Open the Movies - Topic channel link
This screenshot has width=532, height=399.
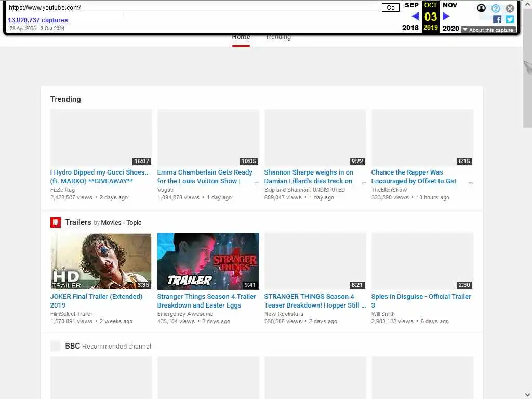121,222
